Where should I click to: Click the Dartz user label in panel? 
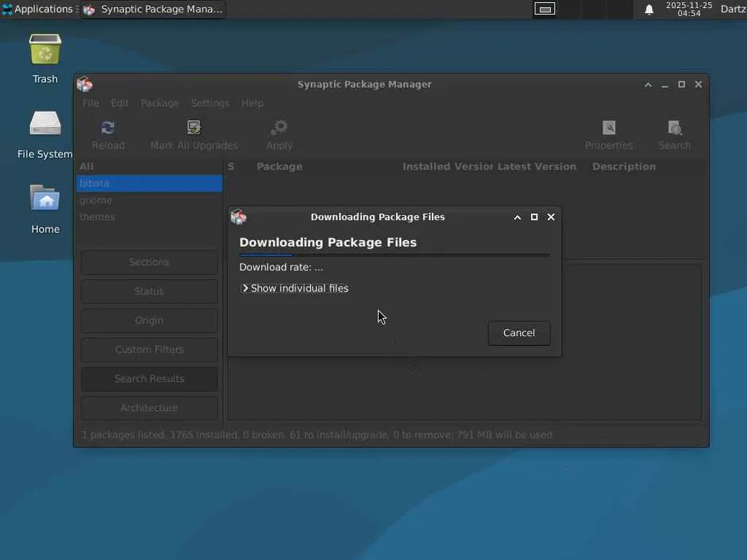point(733,9)
